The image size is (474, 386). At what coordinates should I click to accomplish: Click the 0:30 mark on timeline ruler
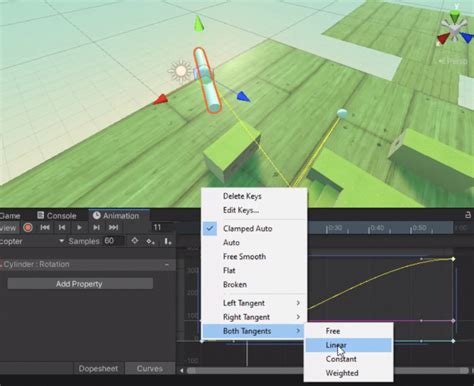(335, 228)
